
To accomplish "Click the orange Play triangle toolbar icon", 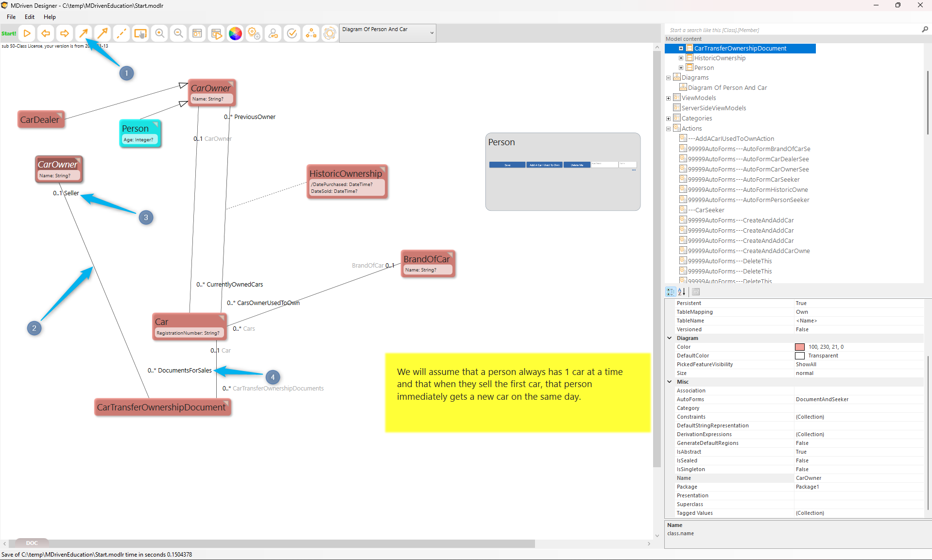I will pyautogui.click(x=27, y=34).
